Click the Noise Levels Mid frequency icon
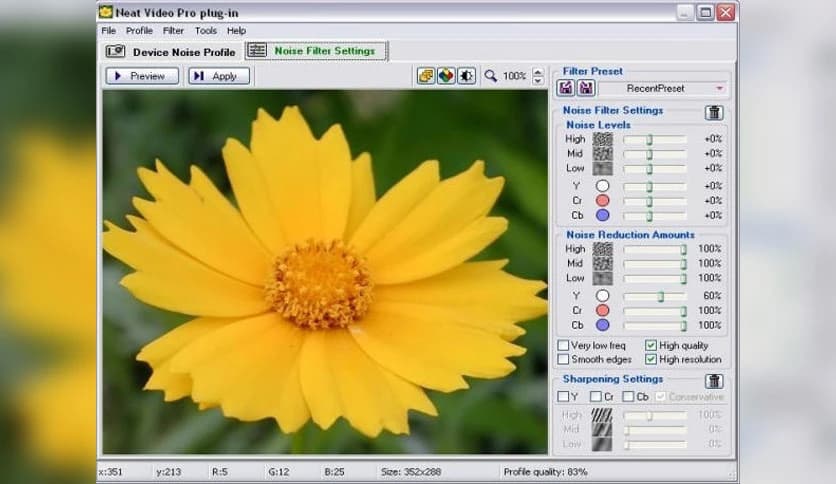 click(x=602, y=154)
